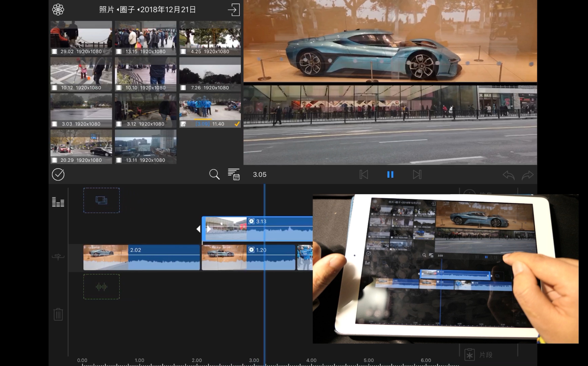Open the LumaFusion flower logo menu
This screenshot has height=366, width=588.
(x=58, y=10)
